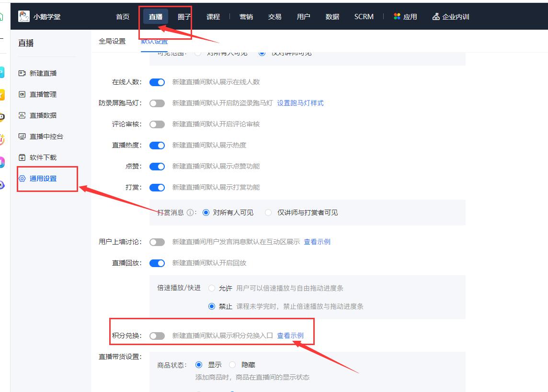Navigate to the SCRM menu item
The image size is (548, 392).
364,16
